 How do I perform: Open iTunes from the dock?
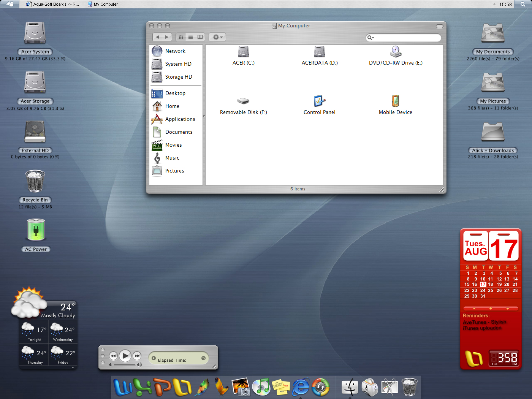pyautogui.click(x=261, y=387)
